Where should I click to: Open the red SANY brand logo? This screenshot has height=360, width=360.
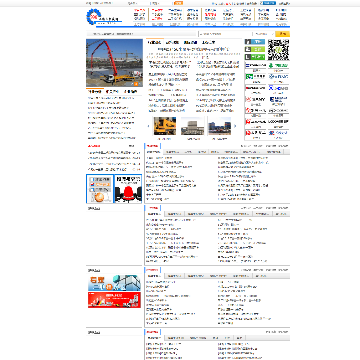tap(256, 99)
